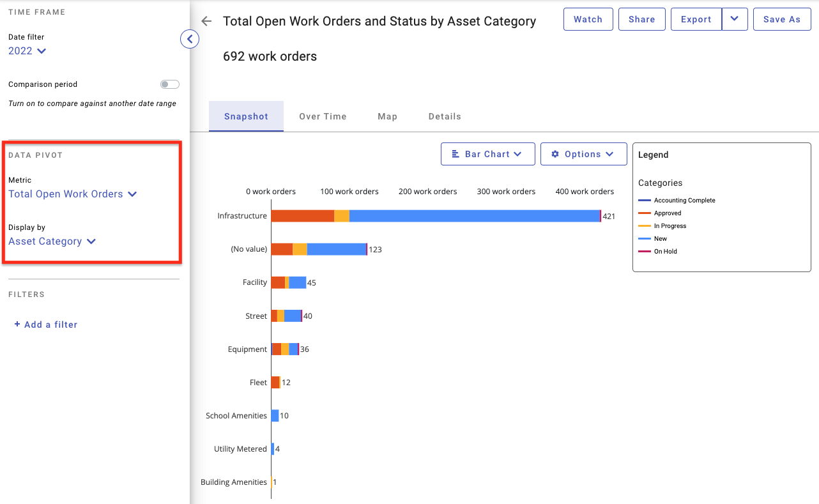
Task: Open the 2022 Date filter dropdown
Action: pyautogui.click(x=27, y=50)
